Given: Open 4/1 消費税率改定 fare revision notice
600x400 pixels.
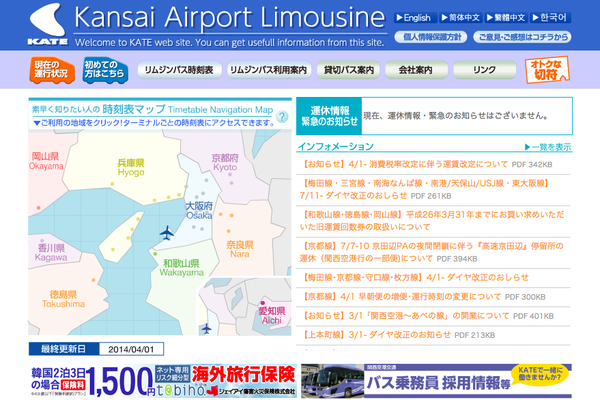Looking at the screenshot, I should pos(427,165).
